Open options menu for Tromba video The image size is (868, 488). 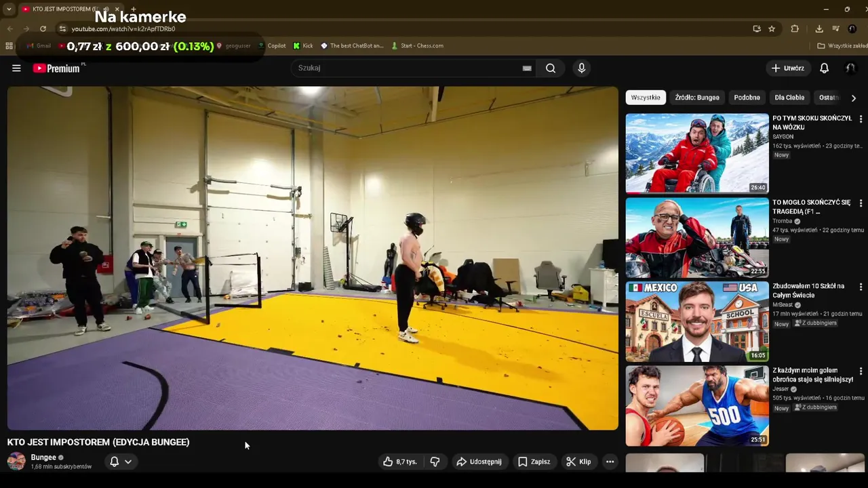pos(861,203)
